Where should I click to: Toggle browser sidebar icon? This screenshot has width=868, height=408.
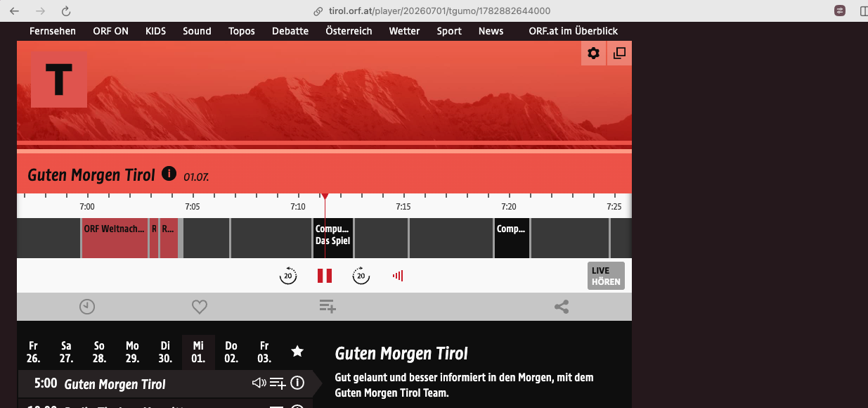(x=864, y=11)
